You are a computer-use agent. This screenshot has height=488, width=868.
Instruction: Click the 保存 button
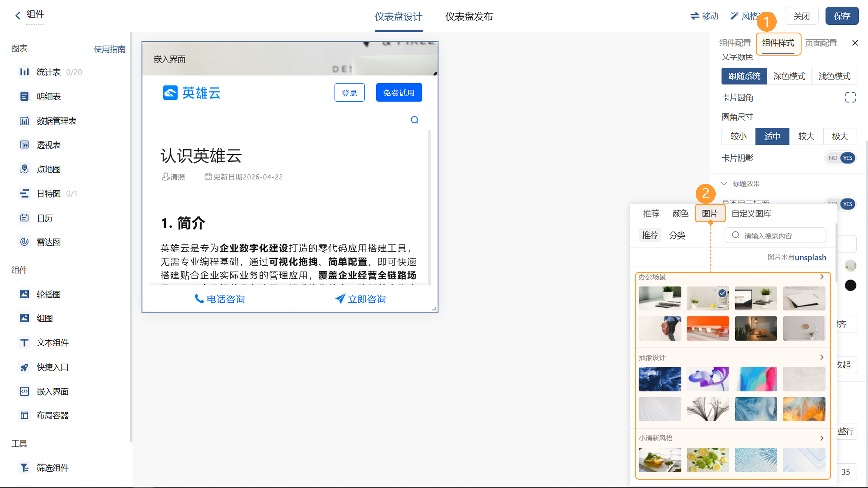[x=842, y=16]
